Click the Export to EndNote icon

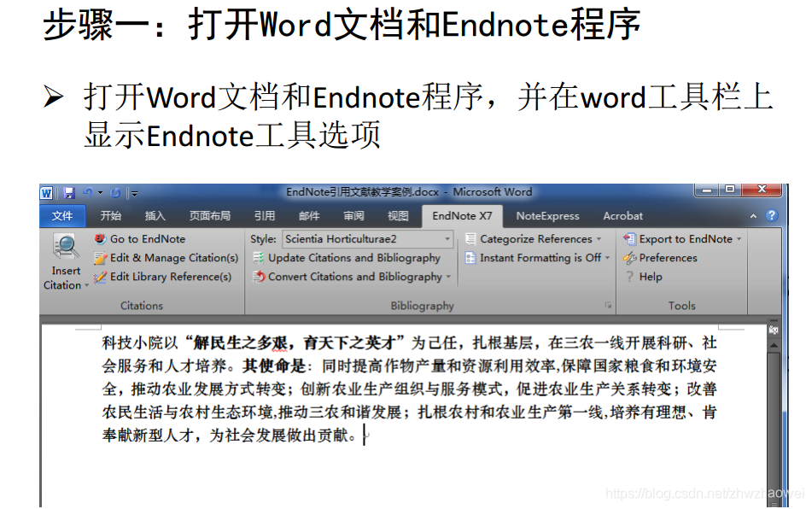point(629,239)
